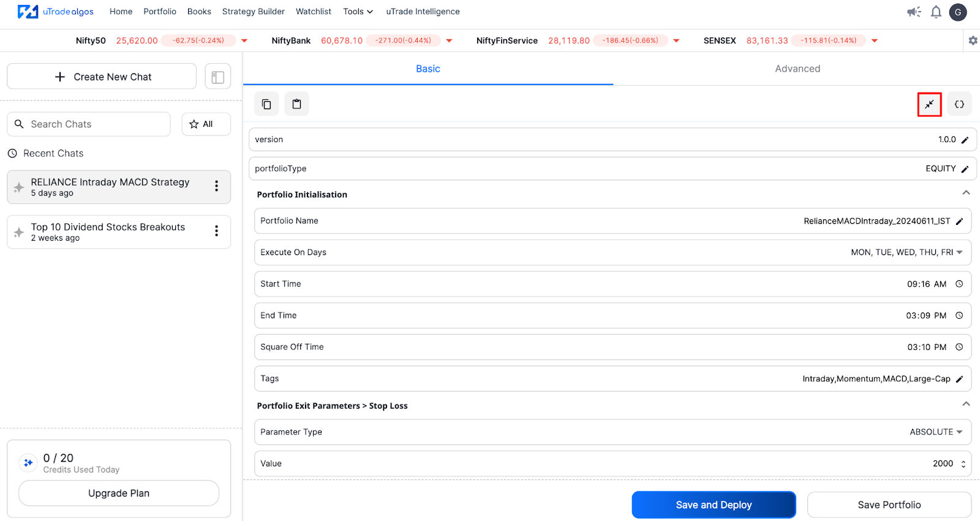This screenshot has width=980, height=521.
Task: Click the collapse all sections icon
Action: tap(929, 104)
